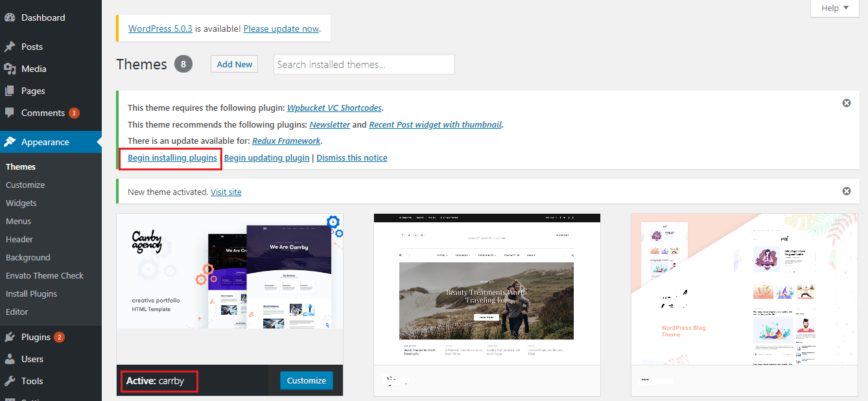Click 'Dismiss this notice' link
Viewport: 868px width, 401px height.
click(352, 157)
